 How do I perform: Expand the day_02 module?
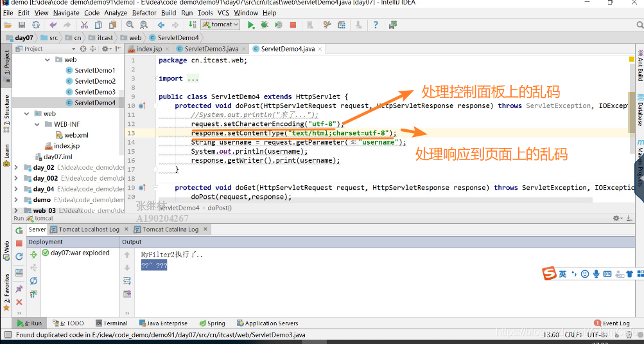pos(16,167)
